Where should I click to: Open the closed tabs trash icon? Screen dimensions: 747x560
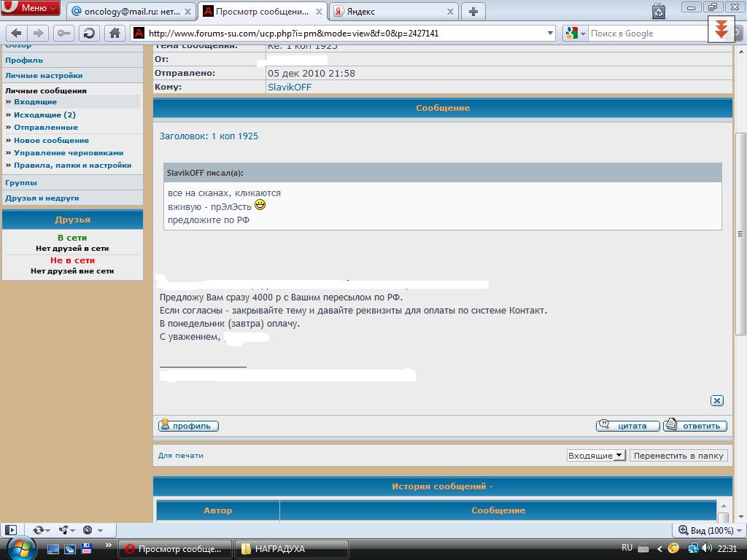659,10
